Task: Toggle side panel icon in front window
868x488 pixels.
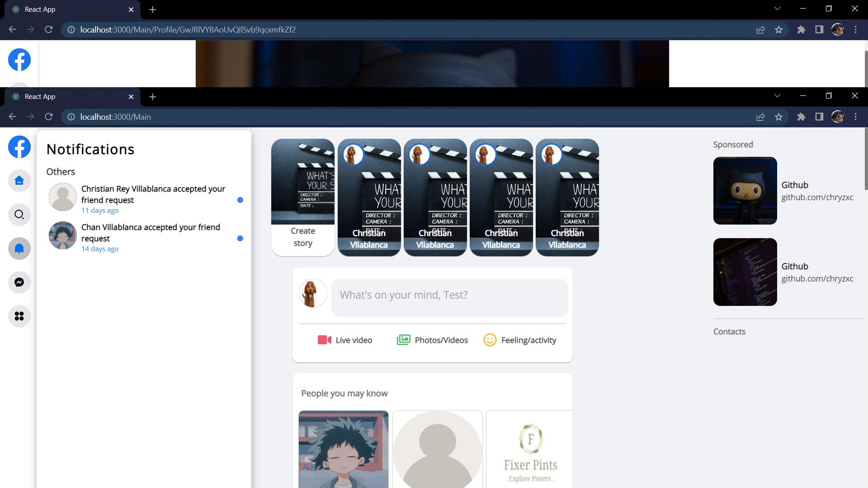Action: click(819, 117)
